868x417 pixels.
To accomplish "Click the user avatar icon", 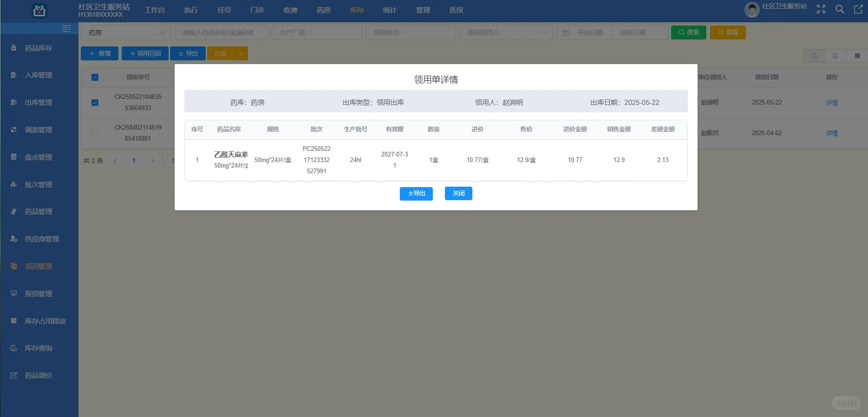I will tap(752, 9).
